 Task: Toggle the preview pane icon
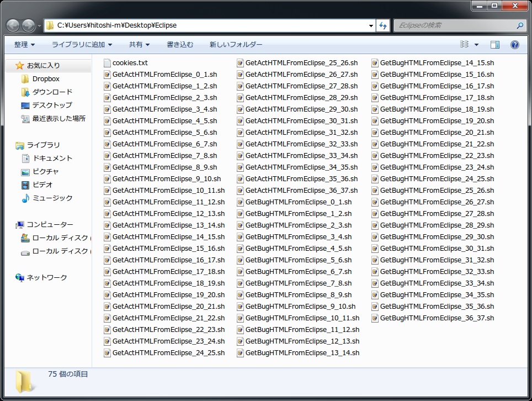pyautogui.click(x=495, y=45)
